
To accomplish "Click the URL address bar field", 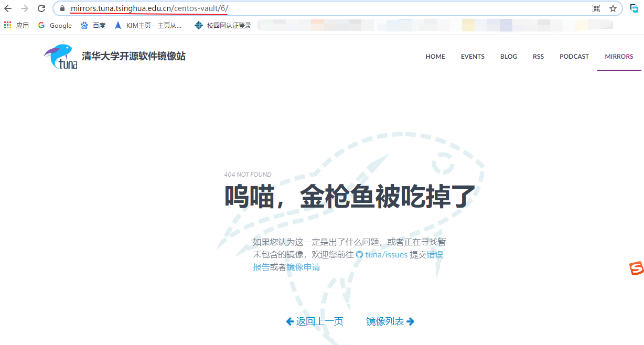I will click(x=367, y=8).
